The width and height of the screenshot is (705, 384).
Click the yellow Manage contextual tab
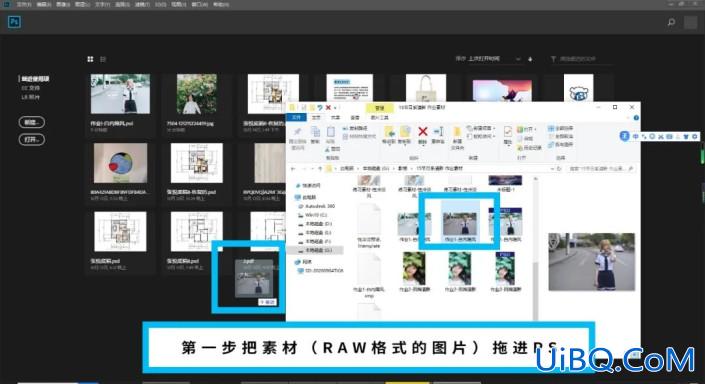coord(380,108)
